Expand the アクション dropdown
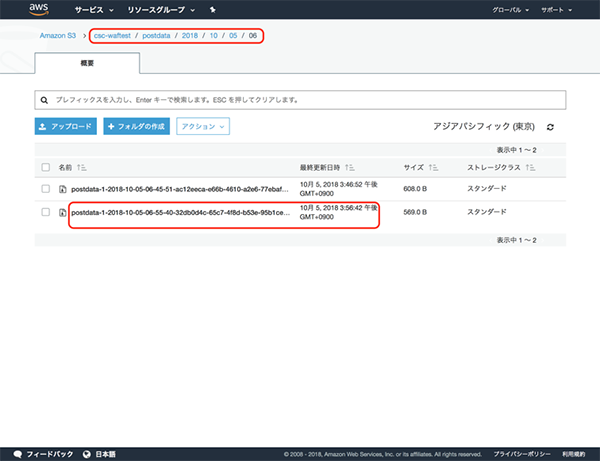This screenshot has width=600, height=461. pyautogui.click(x=204, y=127)
